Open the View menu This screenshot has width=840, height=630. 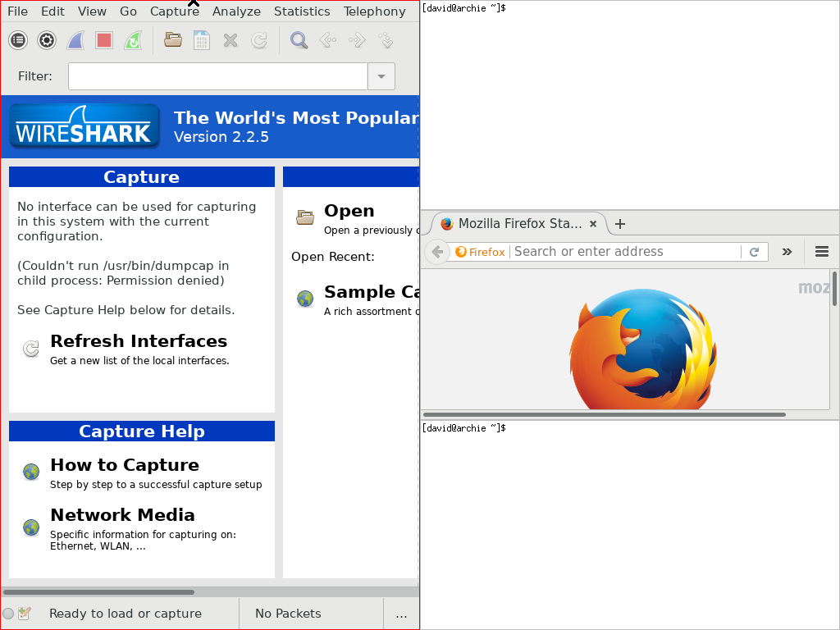point(92,11)
